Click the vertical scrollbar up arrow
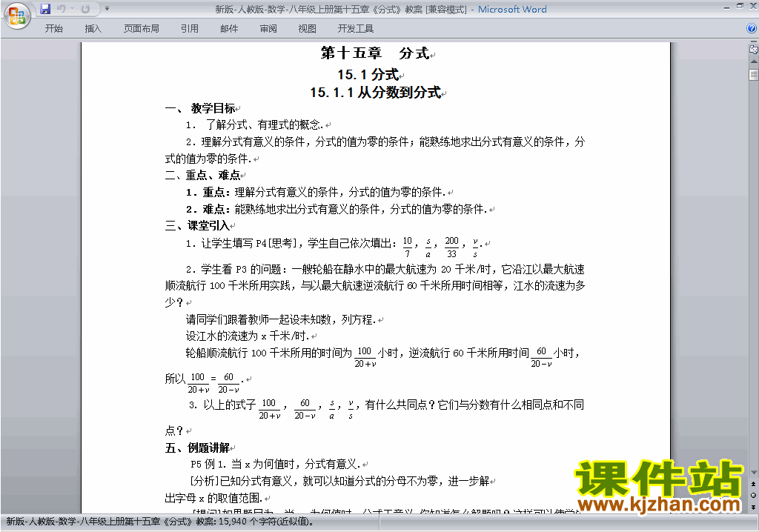This screenshot has width=759, height=532. [x=754, y=62]
